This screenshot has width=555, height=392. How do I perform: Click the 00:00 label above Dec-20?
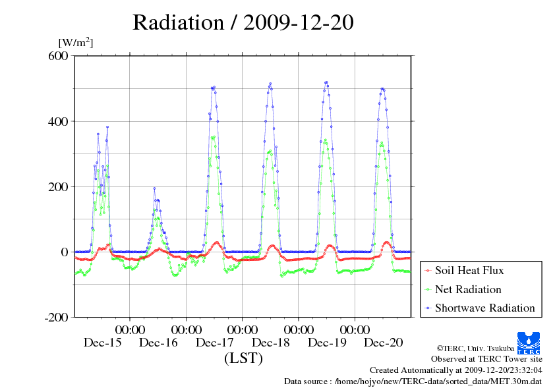[355, 329]
